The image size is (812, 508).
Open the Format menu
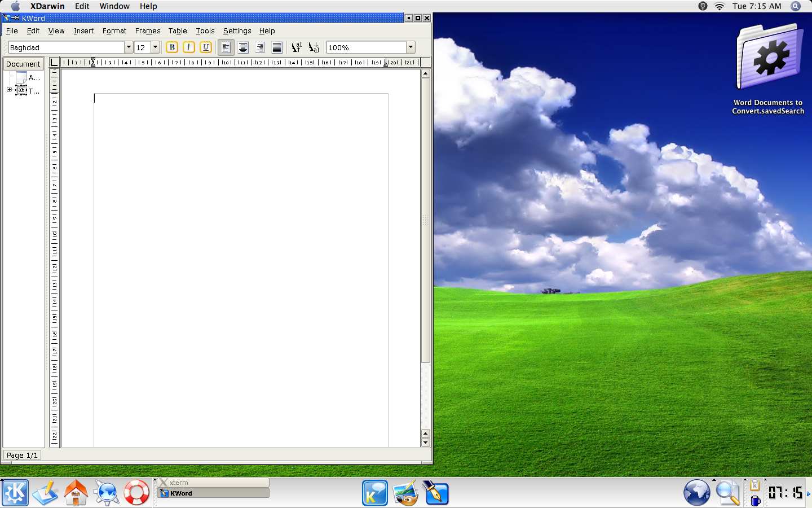114,31
